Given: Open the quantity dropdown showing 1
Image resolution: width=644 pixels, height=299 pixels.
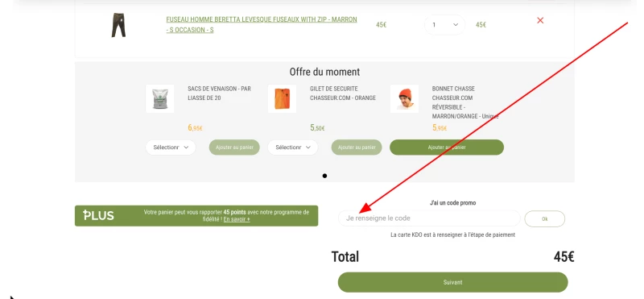Looking at the screenshot, I should click(445, 25).
